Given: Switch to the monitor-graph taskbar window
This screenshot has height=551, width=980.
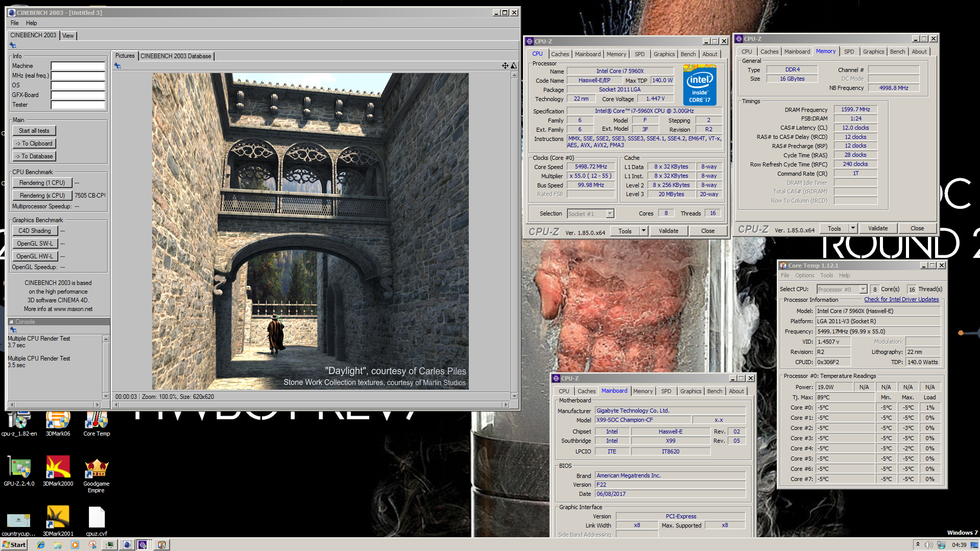Looking at the screenshot, I should [109, 545].
